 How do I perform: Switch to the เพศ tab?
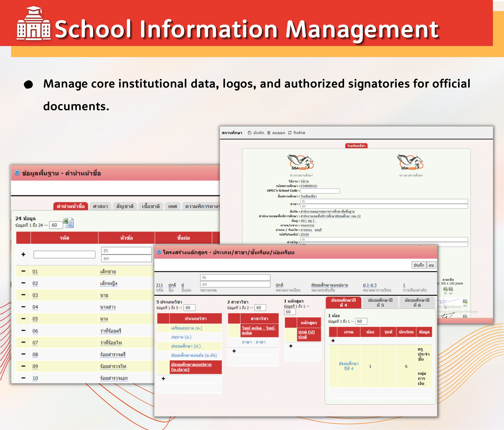click(x=172, y=207)
